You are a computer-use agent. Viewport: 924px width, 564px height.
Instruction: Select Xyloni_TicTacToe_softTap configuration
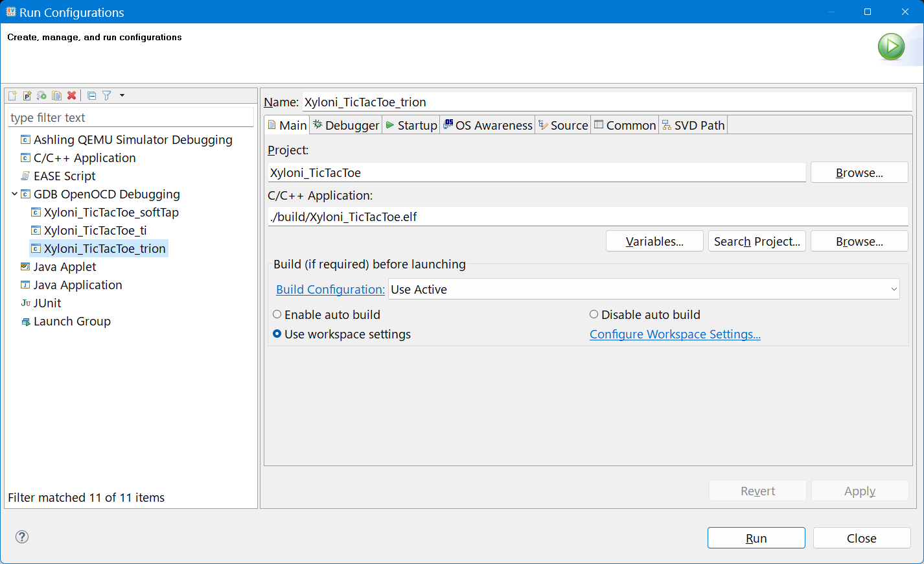[111, 212]
